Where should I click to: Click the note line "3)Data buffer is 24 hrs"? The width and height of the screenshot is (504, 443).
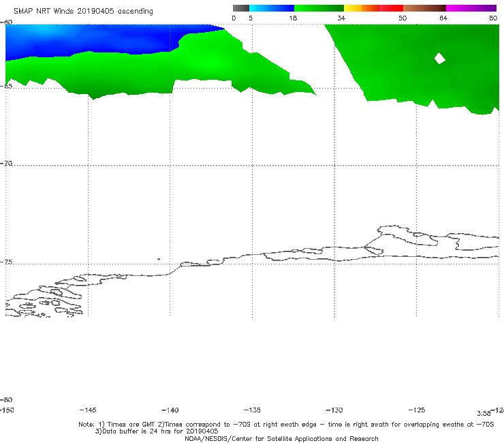tap(157, 431)
